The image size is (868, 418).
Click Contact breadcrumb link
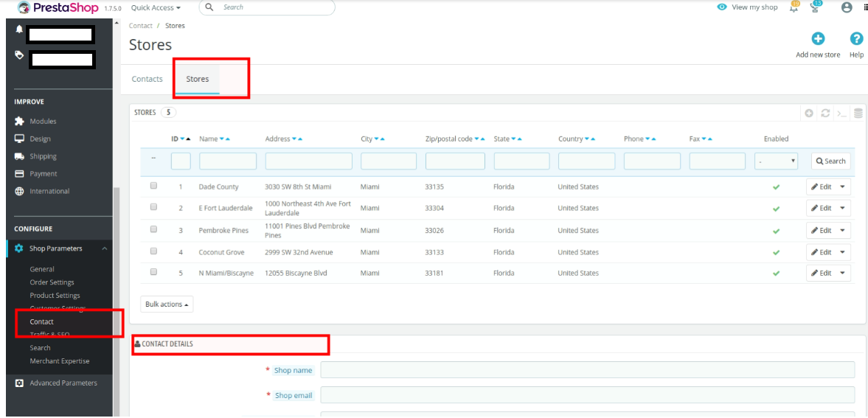tap(141, 26)
